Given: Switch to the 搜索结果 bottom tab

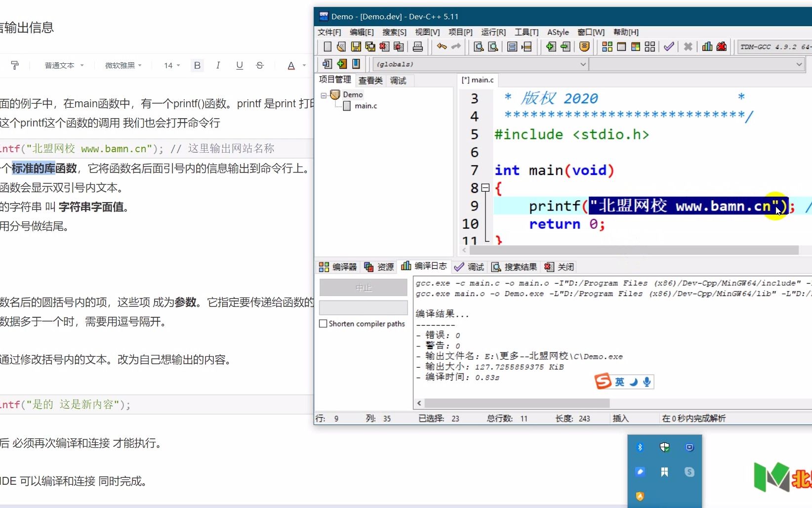Looking at the screenshot, I should pyautogui.click(x=514, y=267).
